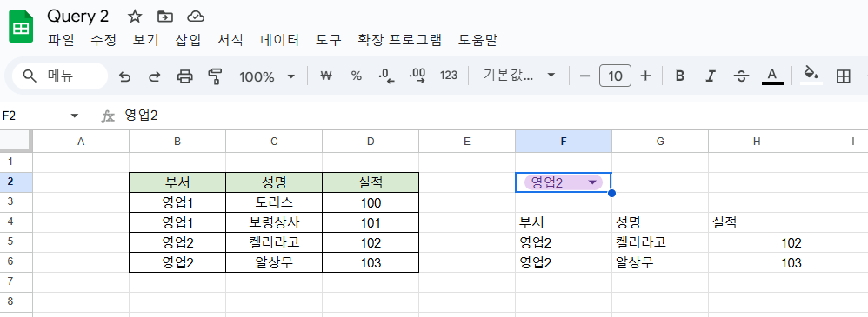Apply won currency format
The image size is (868, 317).
pos(326,76)
